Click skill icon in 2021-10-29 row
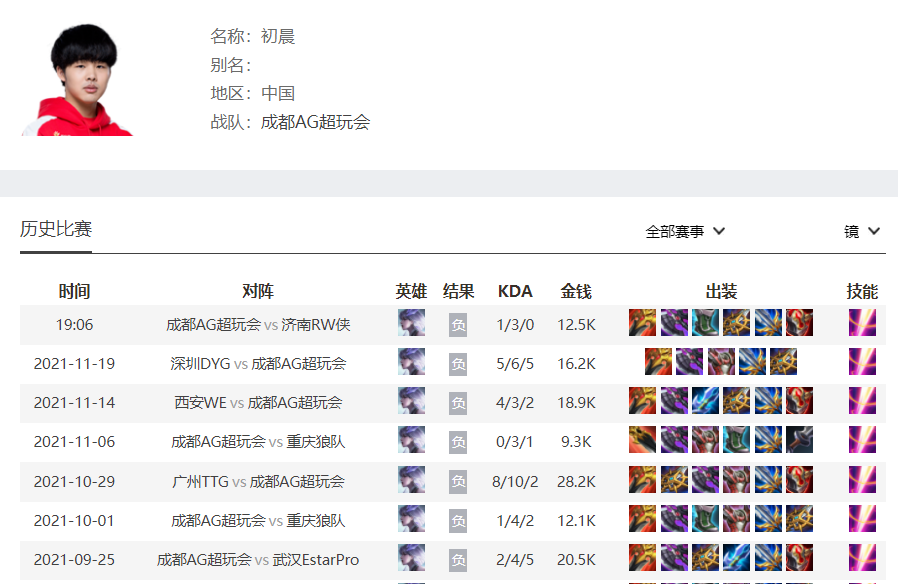 (862, 479)
